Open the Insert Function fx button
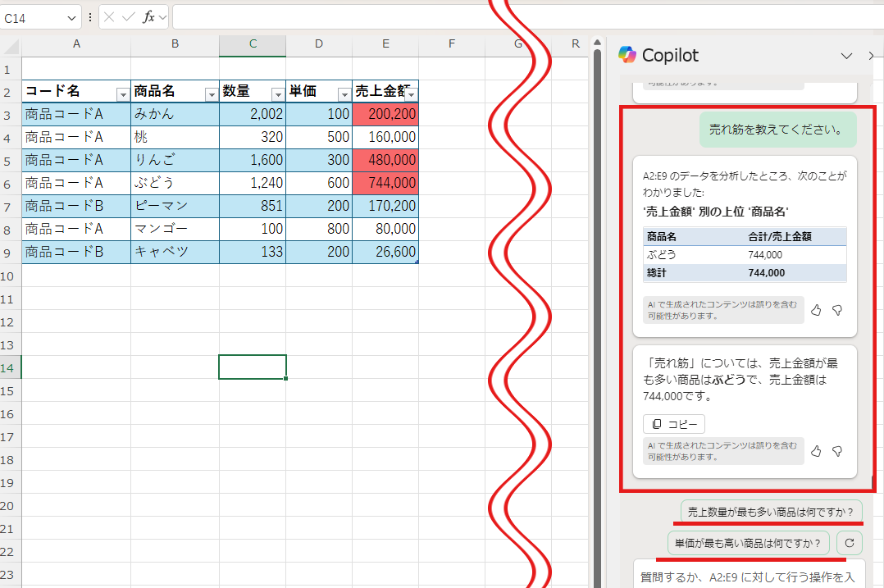 [149, 17]
